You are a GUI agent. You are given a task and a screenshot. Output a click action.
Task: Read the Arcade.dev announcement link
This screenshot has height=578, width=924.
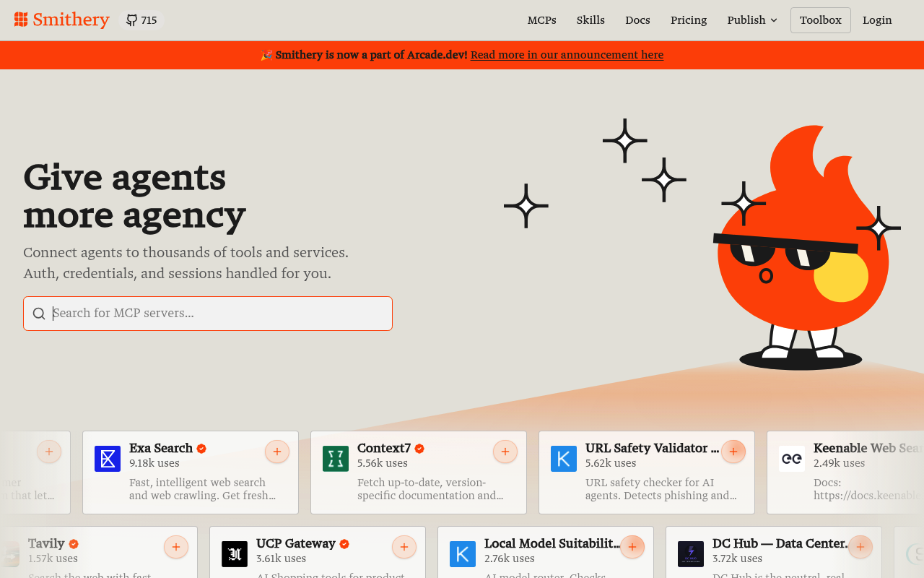(567, 55)
